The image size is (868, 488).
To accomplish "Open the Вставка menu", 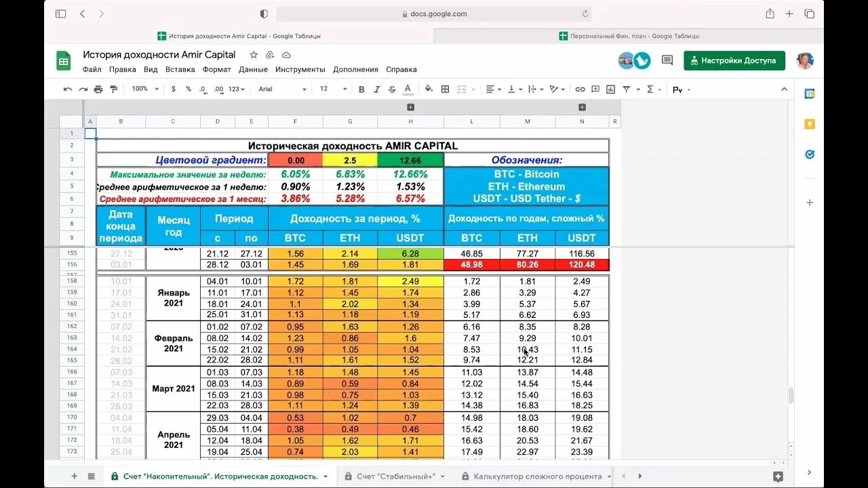I will (x=180, y=69).
